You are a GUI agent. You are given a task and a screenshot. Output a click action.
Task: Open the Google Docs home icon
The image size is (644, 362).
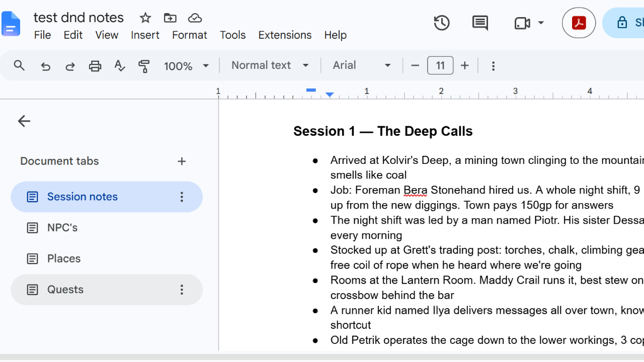(11, 24)
